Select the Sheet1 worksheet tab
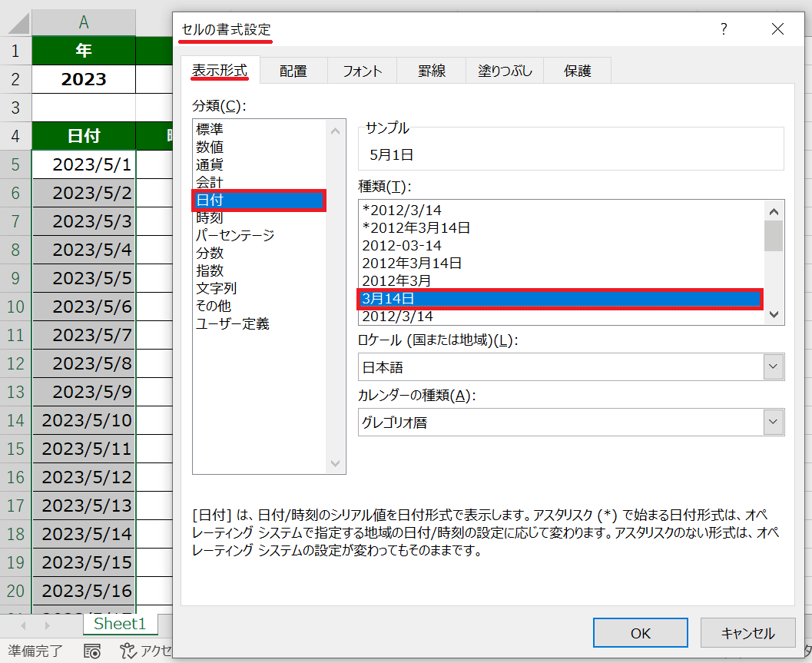This screenshot has height=663, width=812. tap(119, 624)
